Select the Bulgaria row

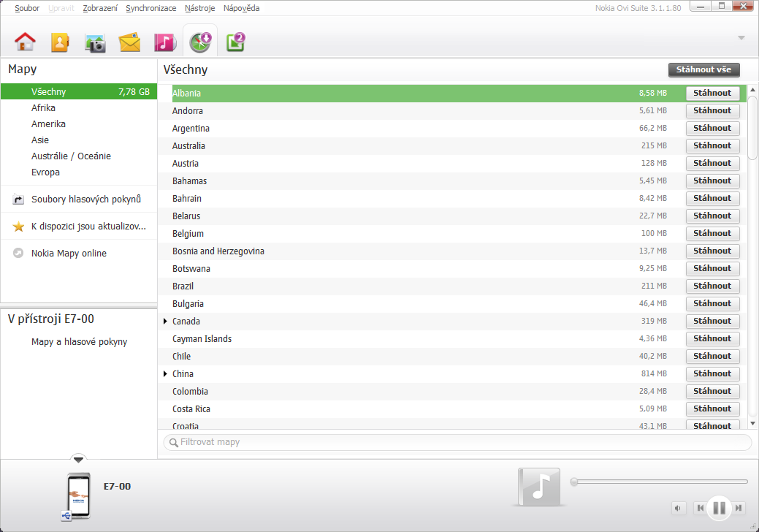point(452,303)
